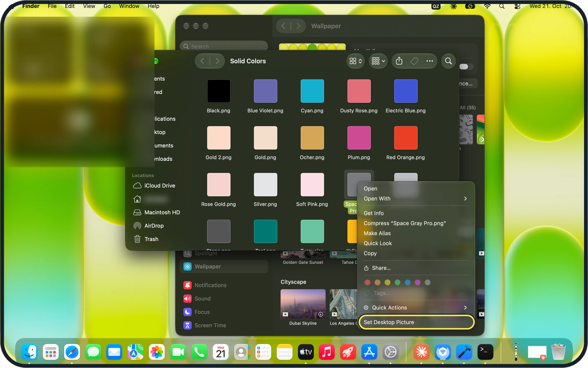Toggle the switch in Wallpaper settings
The height and width of the screenshot is (368, 588).
(466, 67)
